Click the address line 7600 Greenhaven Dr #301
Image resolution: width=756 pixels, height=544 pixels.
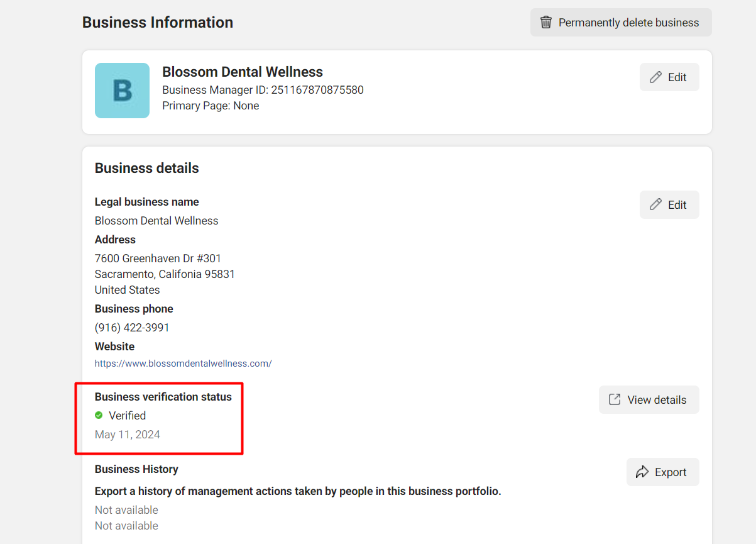[158, 258]
